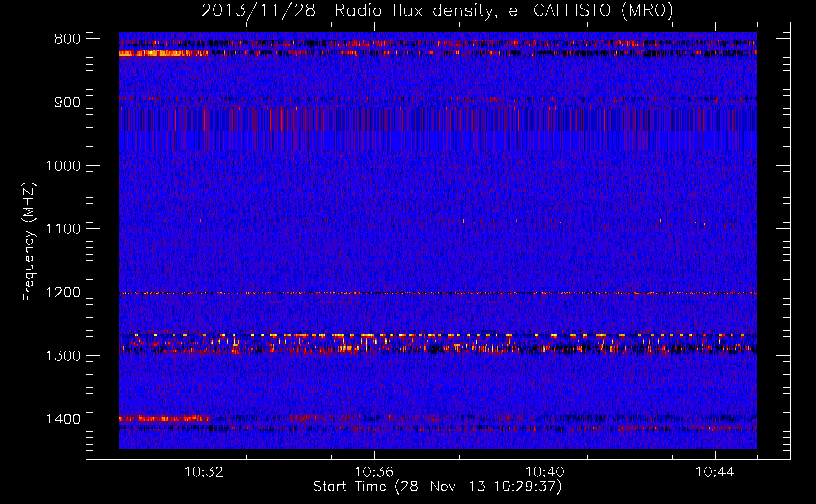Click the 800 frequency tick label

point(68,39)
